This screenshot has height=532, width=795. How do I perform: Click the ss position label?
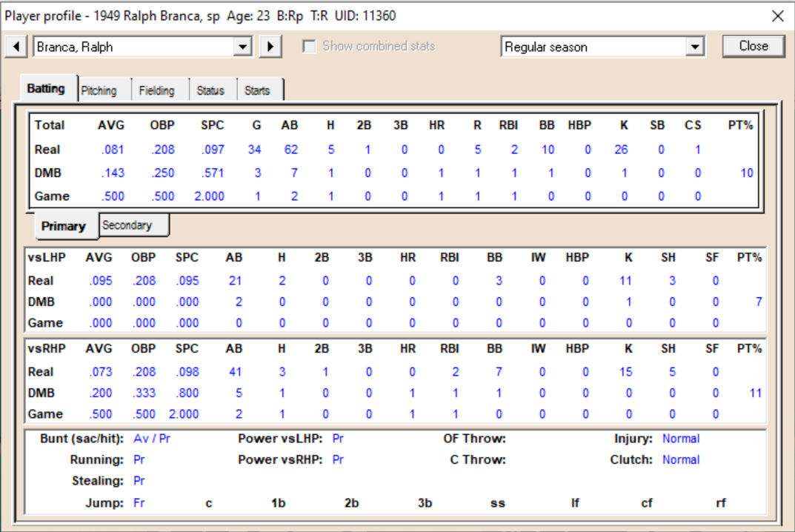point(497,503)
